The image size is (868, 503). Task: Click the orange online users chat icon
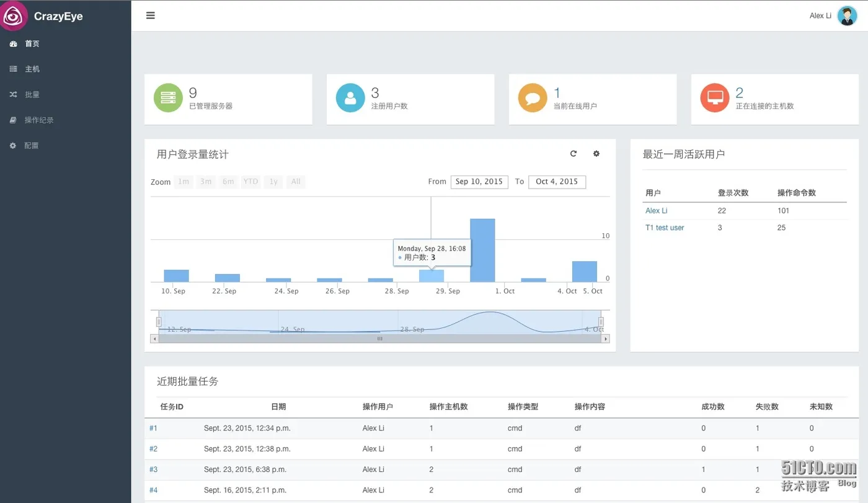[x=533, y=98]
